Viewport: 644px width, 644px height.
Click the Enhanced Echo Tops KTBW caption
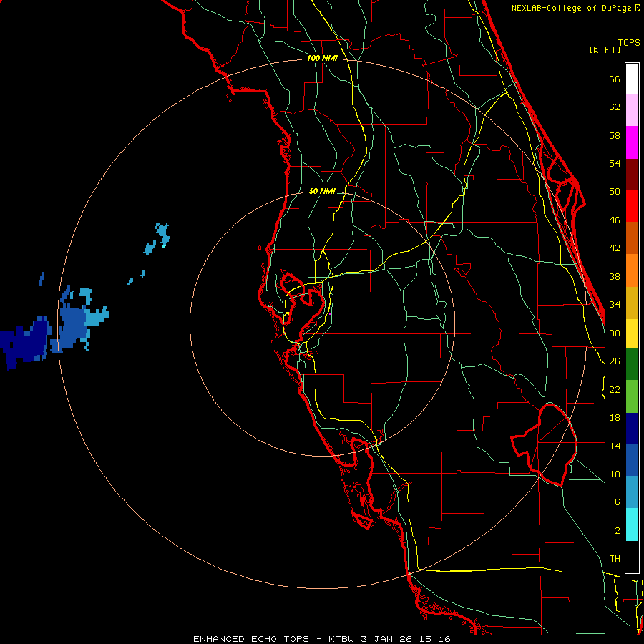pos(321,639)
